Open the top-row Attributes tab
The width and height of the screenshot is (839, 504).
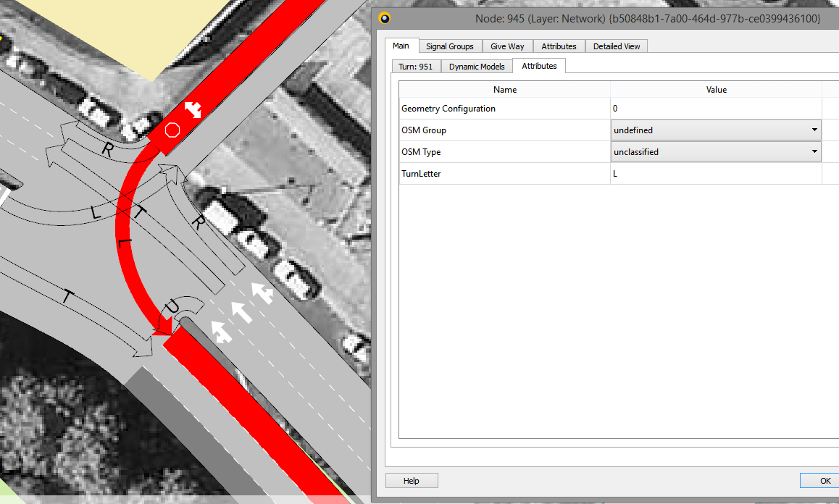tap(559, 46)
